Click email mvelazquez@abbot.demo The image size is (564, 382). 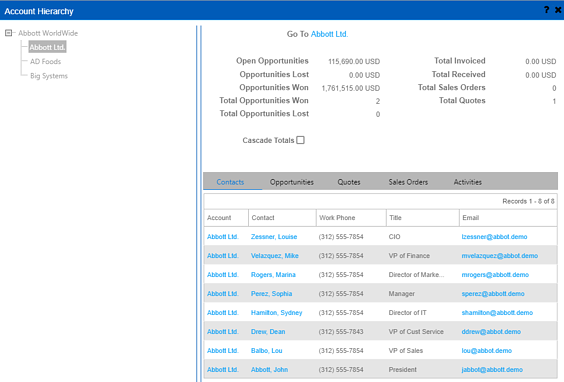500,256
